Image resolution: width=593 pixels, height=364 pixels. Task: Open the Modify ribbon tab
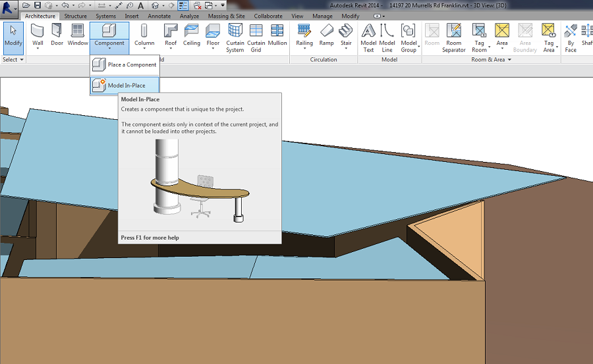click(x=351, y=16)
